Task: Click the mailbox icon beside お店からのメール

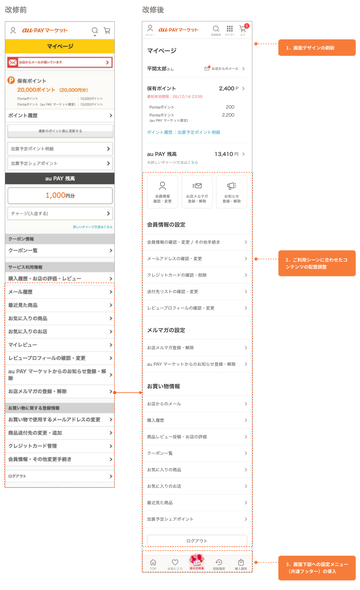Action: [207, 68]
